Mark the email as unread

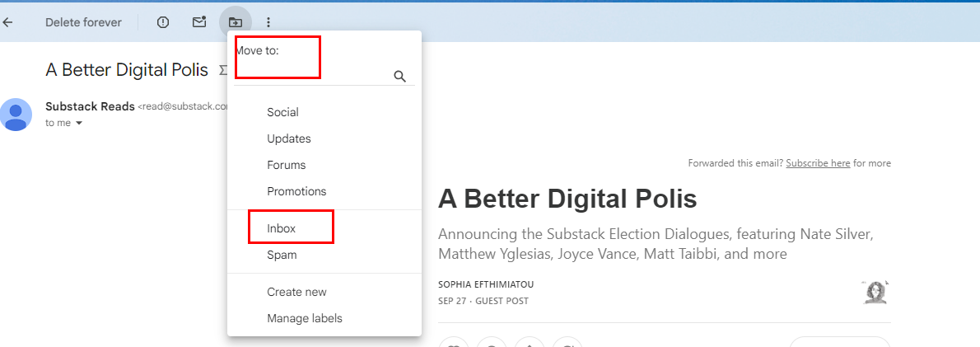tap(199, 22)
